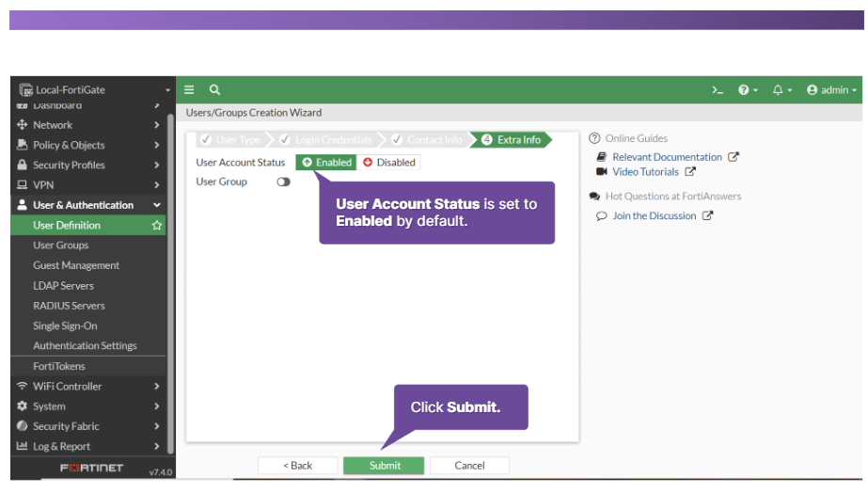Open the Video Tutorials link
The height and width of the screenshot is (493, 868).
tap(645, 172)
